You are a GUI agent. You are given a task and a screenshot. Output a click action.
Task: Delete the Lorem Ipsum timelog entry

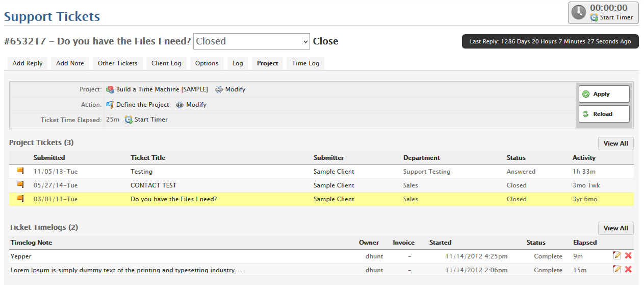[x=628, y=269]
